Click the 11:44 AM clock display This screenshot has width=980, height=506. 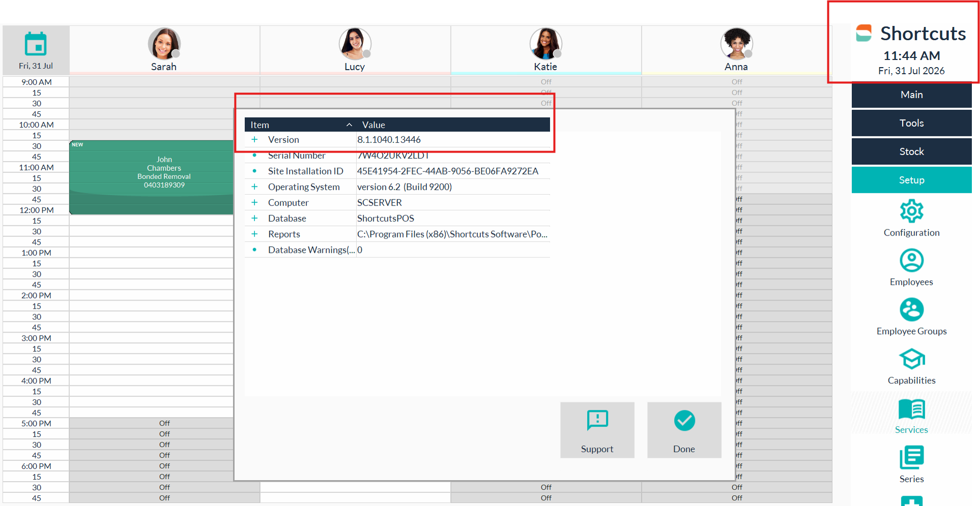pyautogui.click(x=911, y=55)
